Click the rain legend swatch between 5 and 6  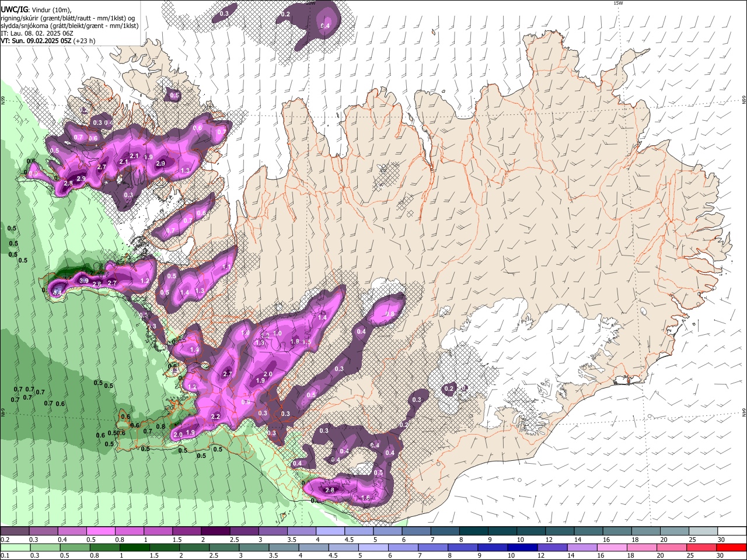pos(372,548)
